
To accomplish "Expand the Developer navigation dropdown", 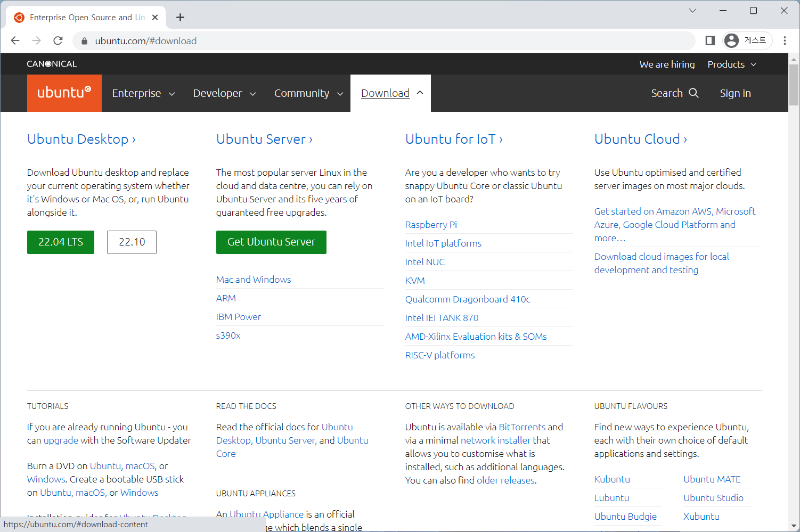I will pyautogui.click(x=224, y=94).
